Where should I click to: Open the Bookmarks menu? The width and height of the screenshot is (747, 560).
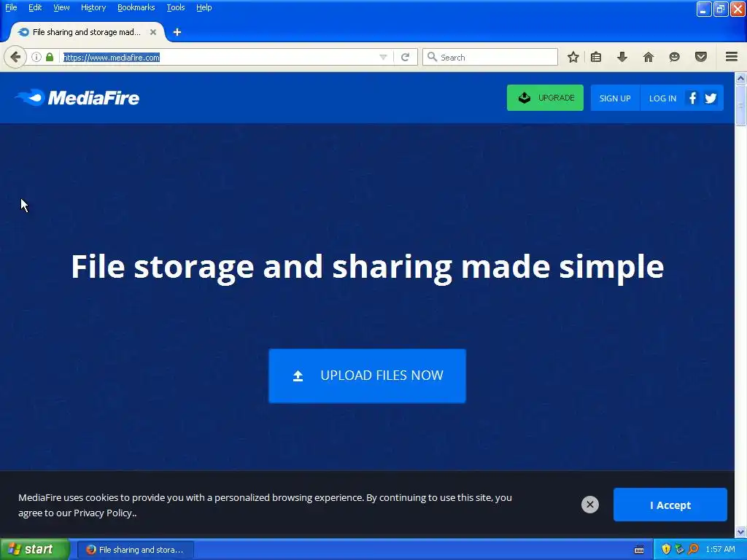tap(136, 7)
